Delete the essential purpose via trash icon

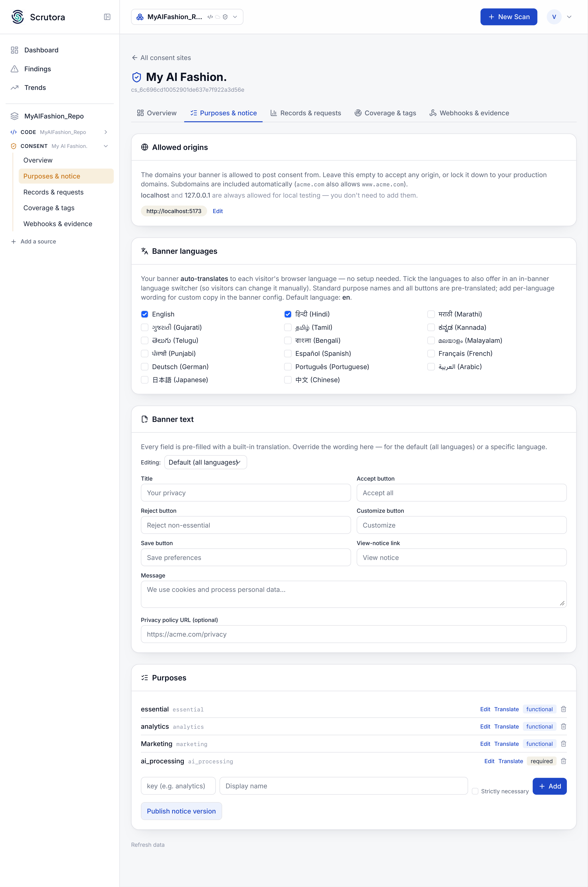point(563,709)
